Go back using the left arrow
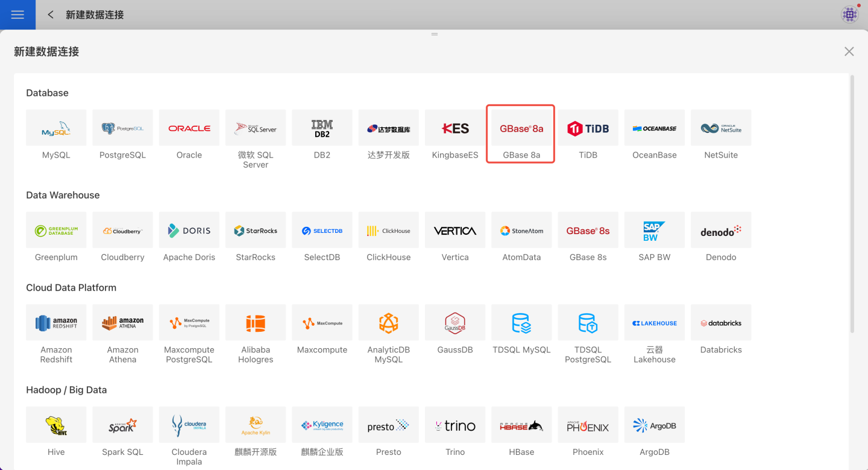This screenshot has height=470, width=868. click(x=51, y=14)
